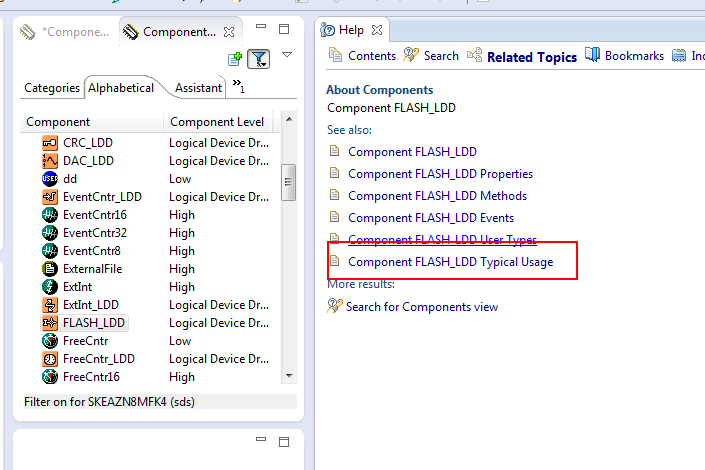This screenshot has height=470, width=705.
Task: Close the Help view tab
Action: pos(377,30)
